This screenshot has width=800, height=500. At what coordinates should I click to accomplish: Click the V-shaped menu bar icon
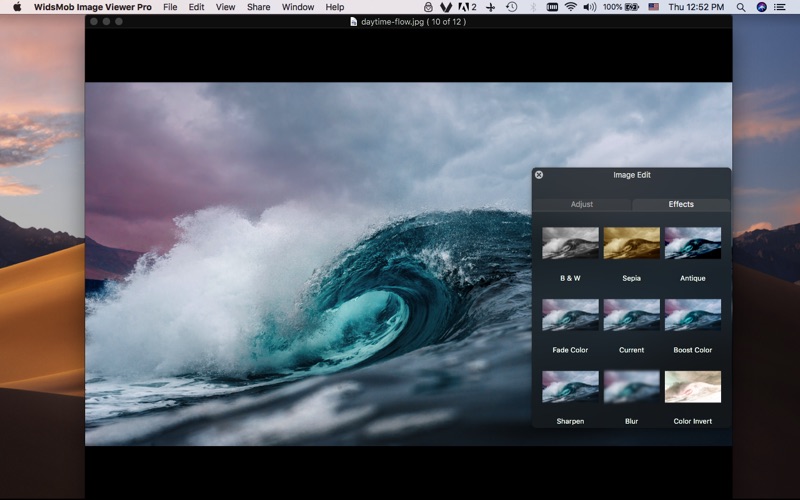click(446, 7)
